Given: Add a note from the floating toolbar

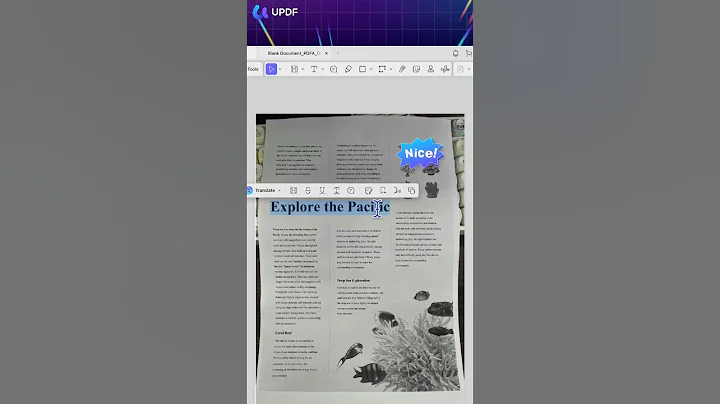Looking at the screenshot, I should pos(351,191).
